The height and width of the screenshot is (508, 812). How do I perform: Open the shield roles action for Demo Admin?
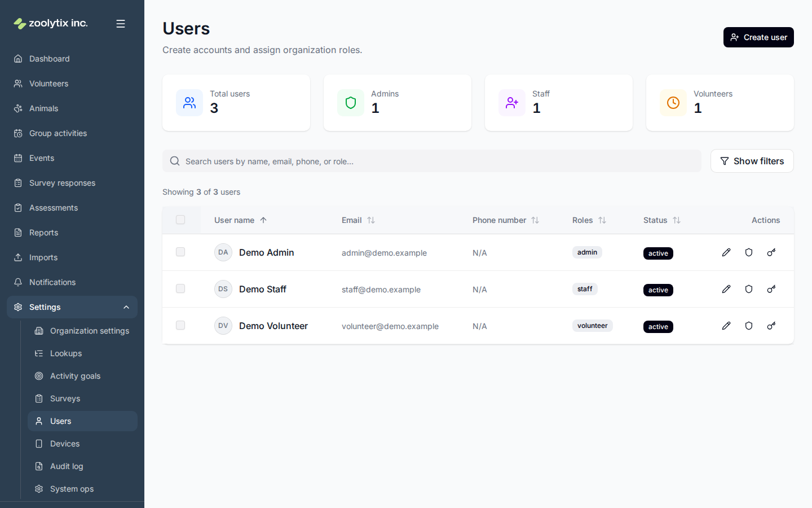[749, 252]
